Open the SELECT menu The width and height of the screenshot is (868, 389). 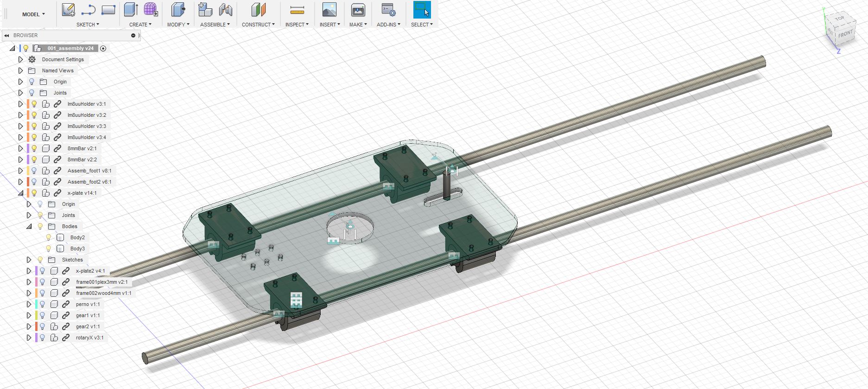[422, 25]
